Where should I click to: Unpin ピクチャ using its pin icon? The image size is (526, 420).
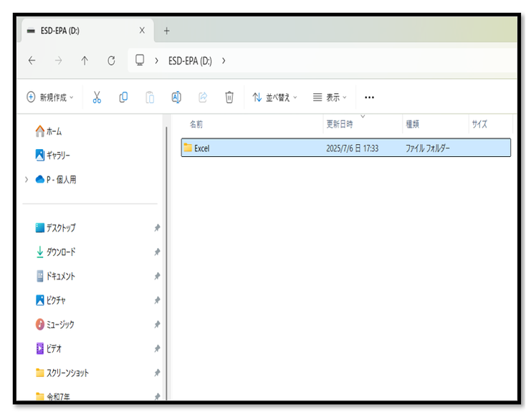157,300
